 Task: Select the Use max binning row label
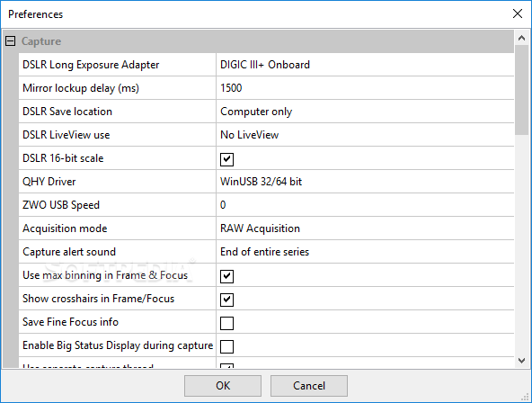click(105, 275)
